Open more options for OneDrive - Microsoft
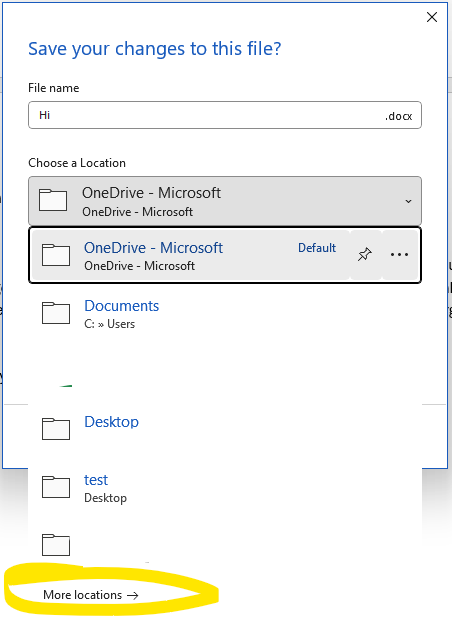Screen dimensions: 452x617 click(399, 255)
